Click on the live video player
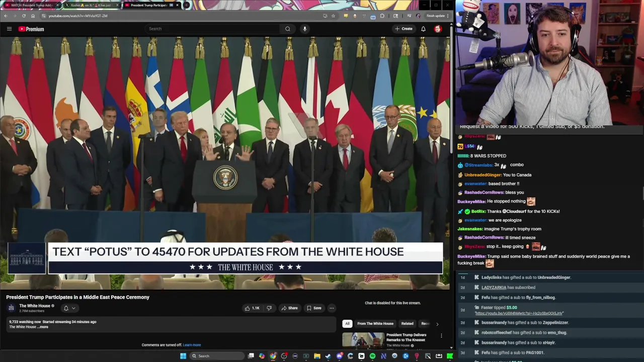 (x=225, y=162)
